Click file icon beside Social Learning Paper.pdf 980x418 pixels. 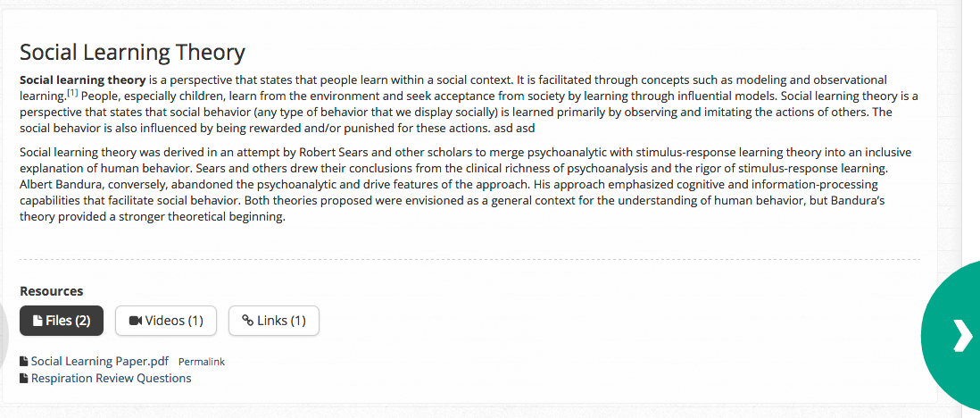coord(24,362)
